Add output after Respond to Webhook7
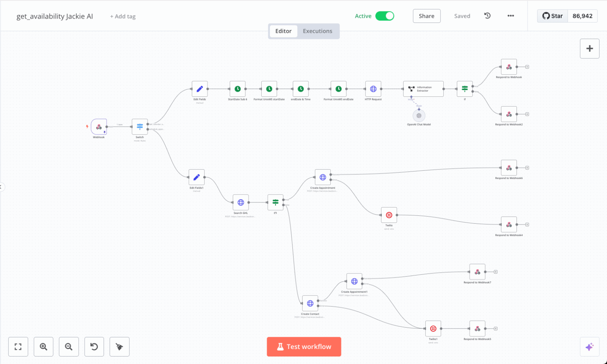 tap(496, 272)
